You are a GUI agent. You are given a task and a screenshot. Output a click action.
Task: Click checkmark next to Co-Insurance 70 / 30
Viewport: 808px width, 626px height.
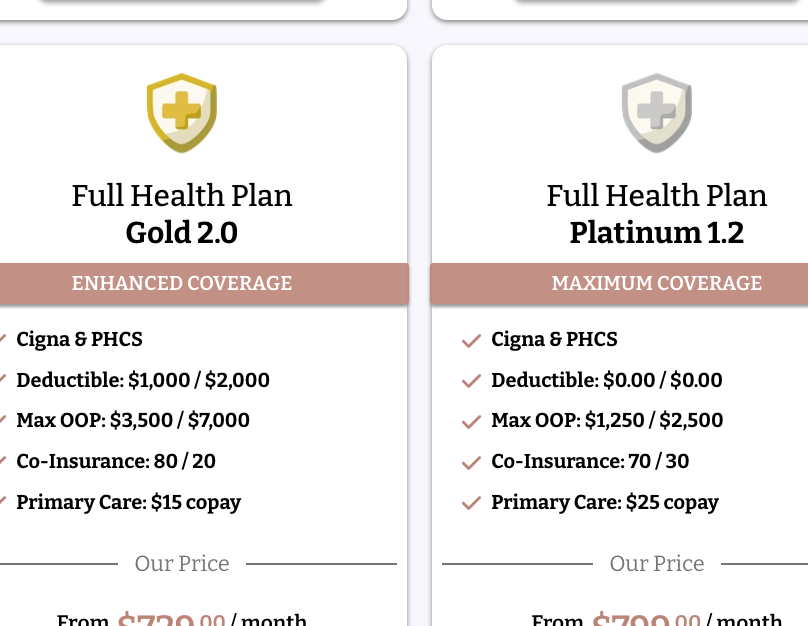point(471,463)
